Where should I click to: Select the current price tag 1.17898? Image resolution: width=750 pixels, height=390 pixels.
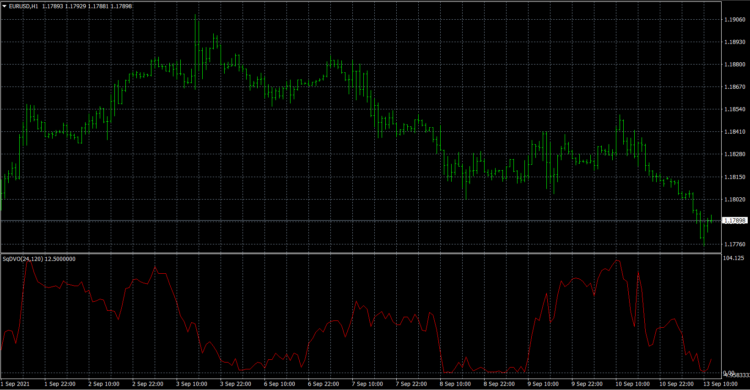[x=735, y=221]
